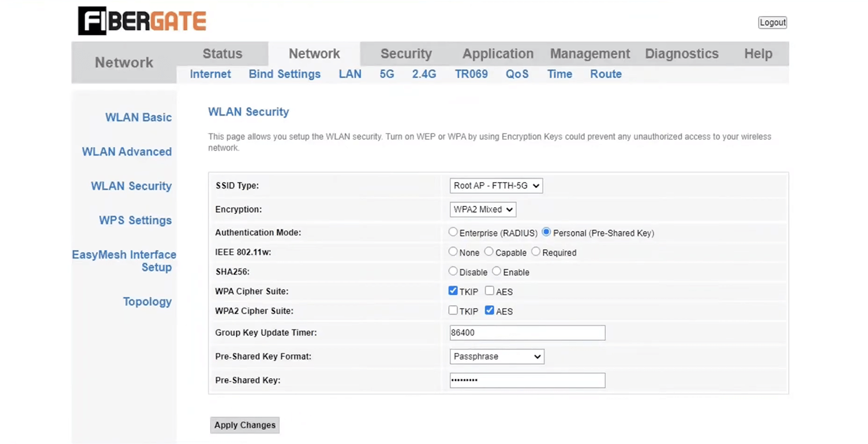Go to the 2.4G submenu
868x444 pixels.
tap(424, 74)
